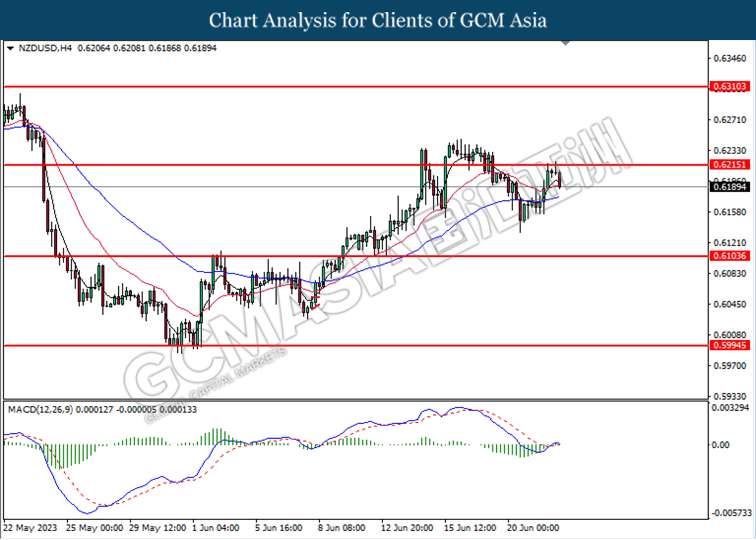
Task: Click the 0.59700 price axis value
Action: 730,366
